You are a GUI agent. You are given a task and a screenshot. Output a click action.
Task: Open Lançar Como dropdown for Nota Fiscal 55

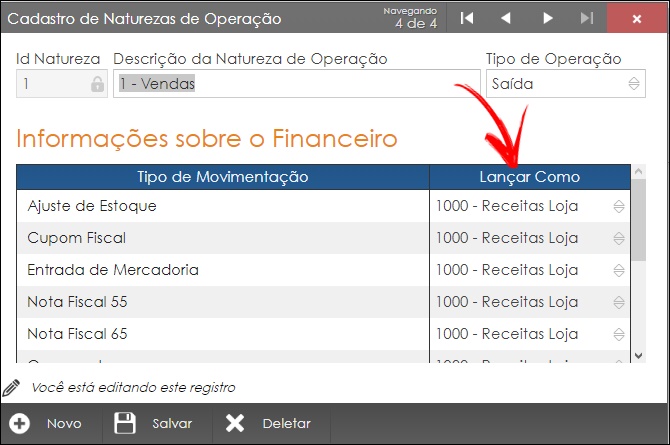pyautogui.click(x=619, y=303)
